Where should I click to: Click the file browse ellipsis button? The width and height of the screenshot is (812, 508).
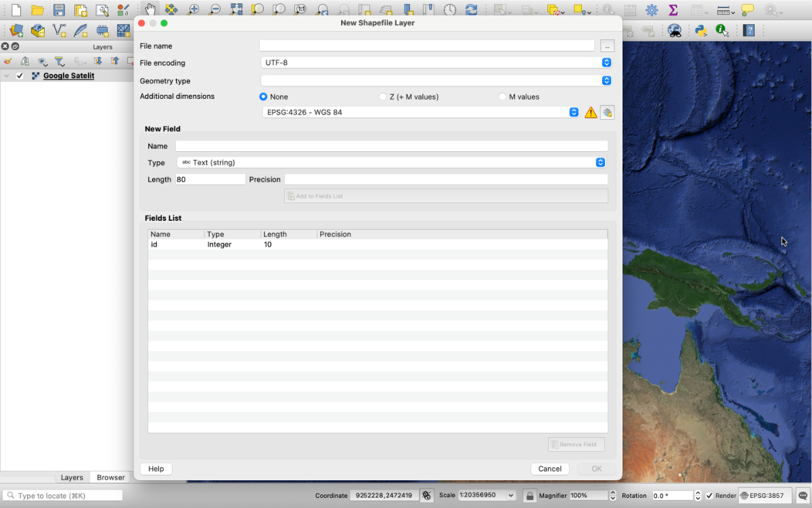pos(607,46)
